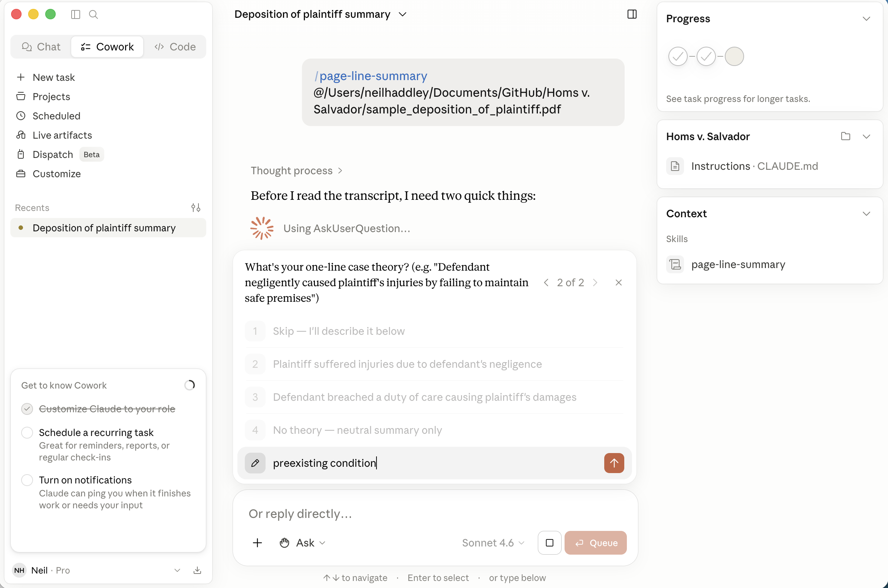Screen dimensions: 888x588
Task: Click 'See task progress for longer tasks.' text
Action: [x=738, y=99]
